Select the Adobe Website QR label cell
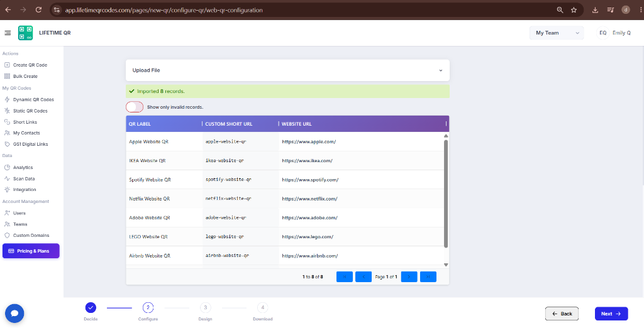Screen dimensions: 644x328 coord(164,217)
